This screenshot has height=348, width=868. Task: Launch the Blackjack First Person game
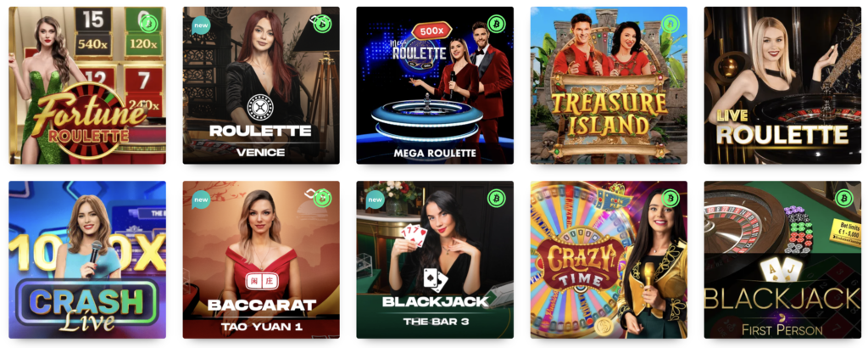coord(782,260)
